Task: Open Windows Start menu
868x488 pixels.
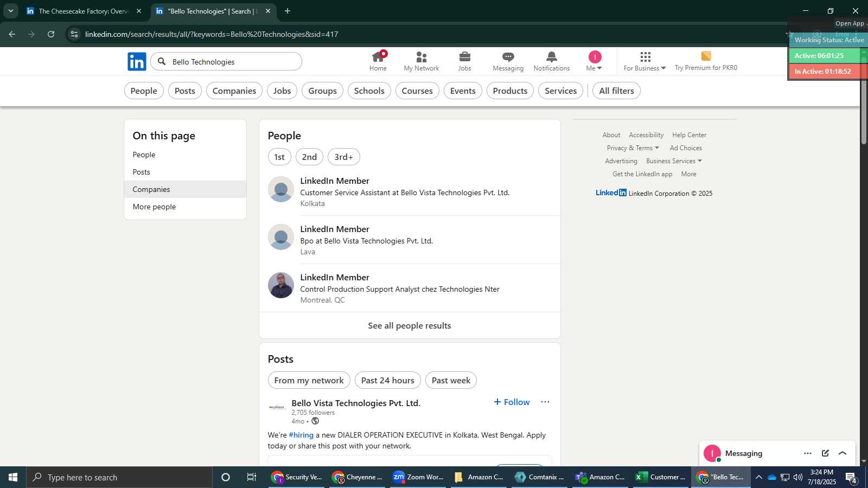Action: [13, 477]
